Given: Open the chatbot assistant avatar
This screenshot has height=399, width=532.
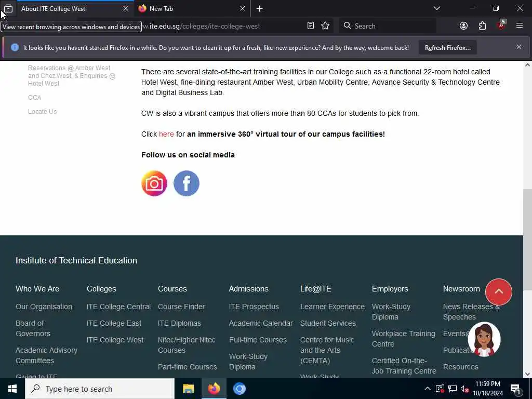Looking at the screenshot, I should (484, 339).
